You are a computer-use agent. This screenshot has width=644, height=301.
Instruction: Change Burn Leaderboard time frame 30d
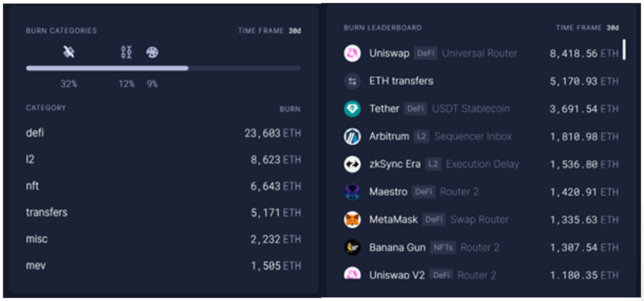(x=612, y=28)
